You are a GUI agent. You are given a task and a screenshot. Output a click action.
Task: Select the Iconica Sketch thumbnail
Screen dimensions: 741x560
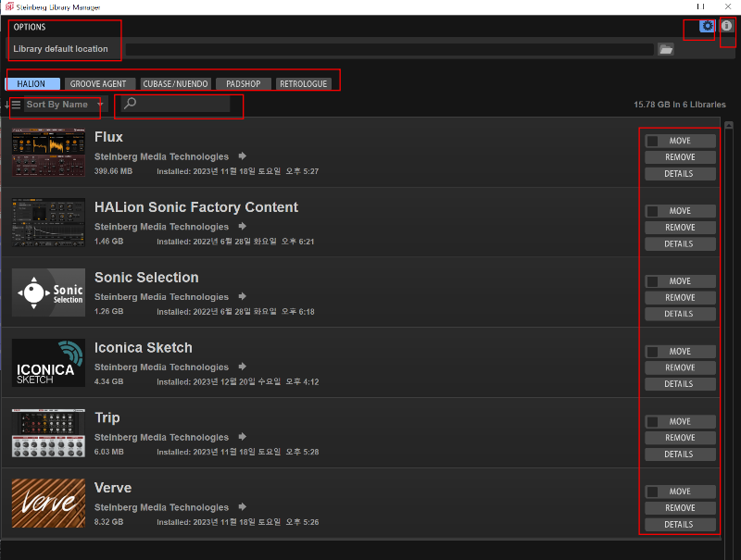tap(49, 363)
